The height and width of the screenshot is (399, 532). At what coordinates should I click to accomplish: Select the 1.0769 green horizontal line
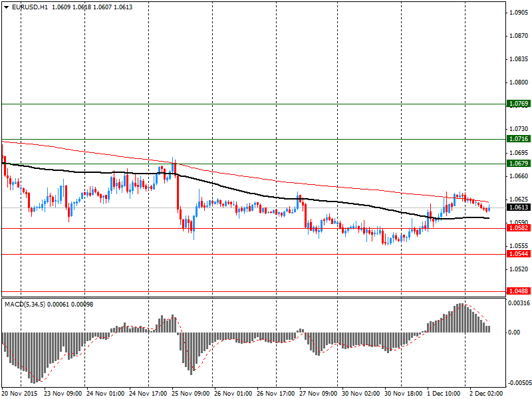click(254, 104)
